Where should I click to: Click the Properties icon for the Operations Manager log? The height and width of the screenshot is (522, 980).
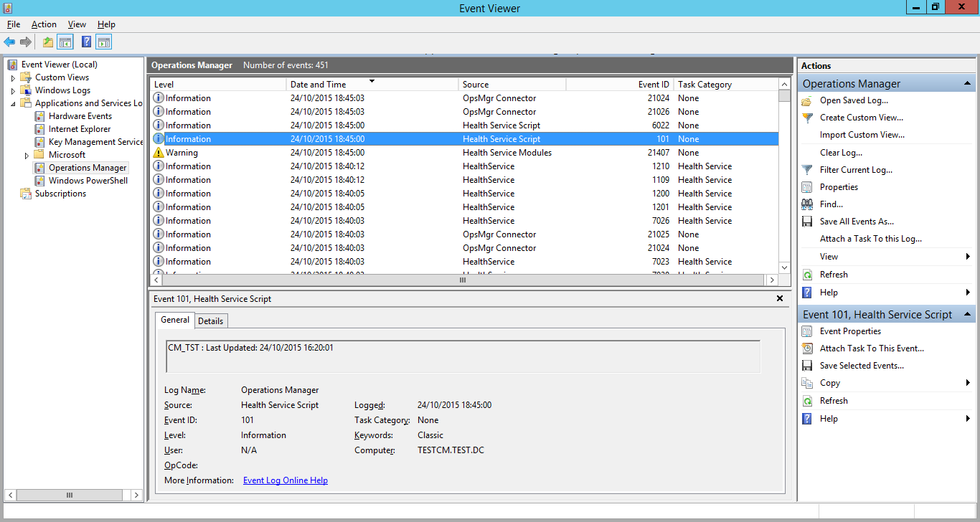point(807,187)
